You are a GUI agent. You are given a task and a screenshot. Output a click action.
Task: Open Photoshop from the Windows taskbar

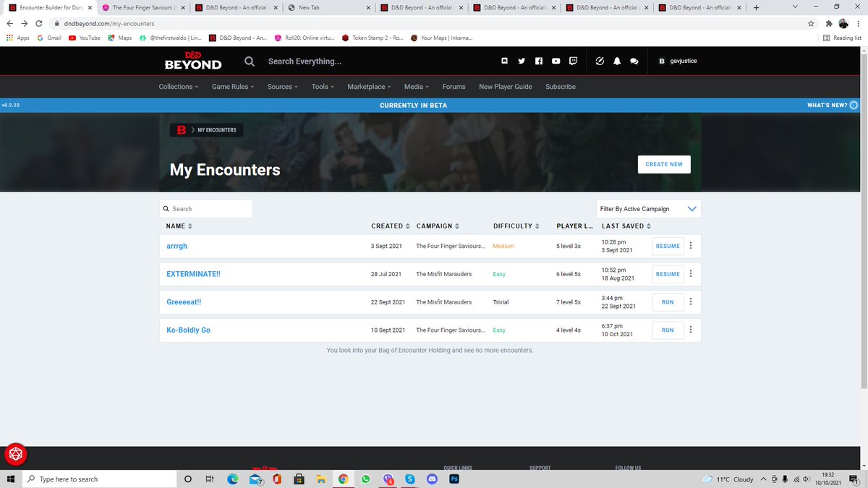pyautogui.click(x=454, y=479)
